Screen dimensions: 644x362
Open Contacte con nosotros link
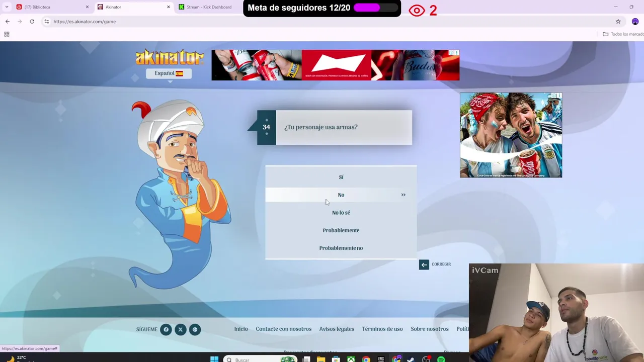coord(283,329)
